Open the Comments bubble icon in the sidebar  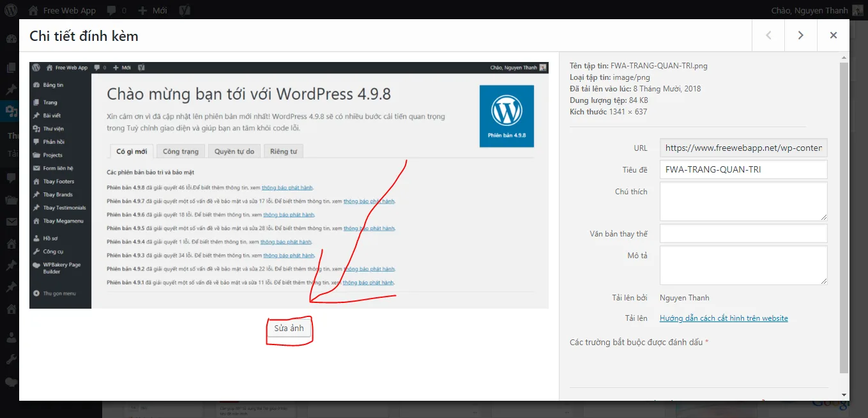pyautogui.click(x=11, y=178)
